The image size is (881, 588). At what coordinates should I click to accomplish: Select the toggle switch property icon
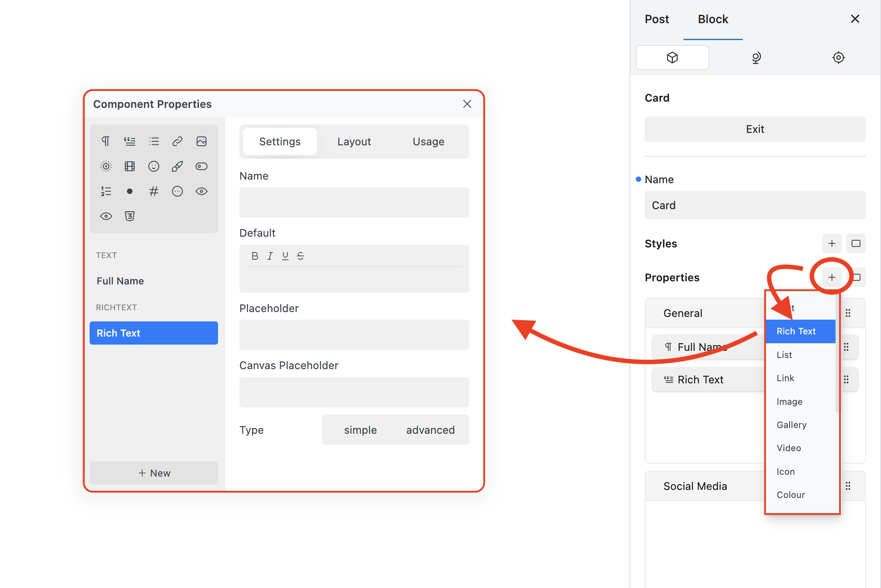(x=202, y=166)
